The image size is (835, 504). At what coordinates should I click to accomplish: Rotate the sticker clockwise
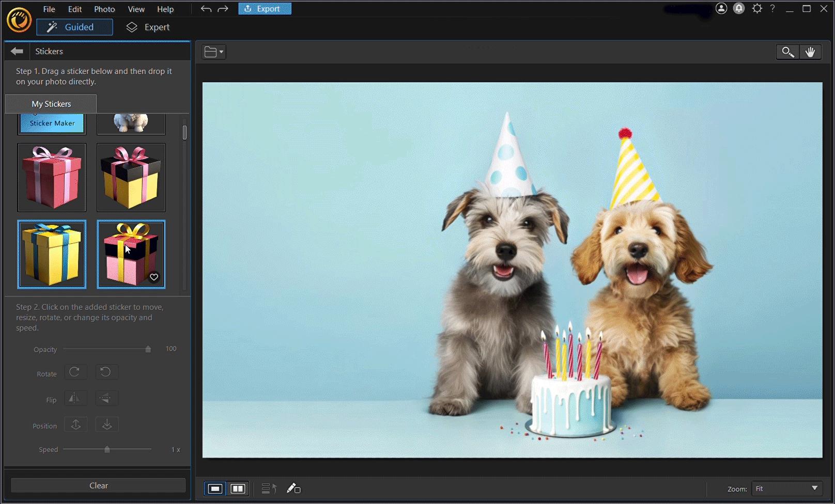pyautogui.click(x=75, y=372)
